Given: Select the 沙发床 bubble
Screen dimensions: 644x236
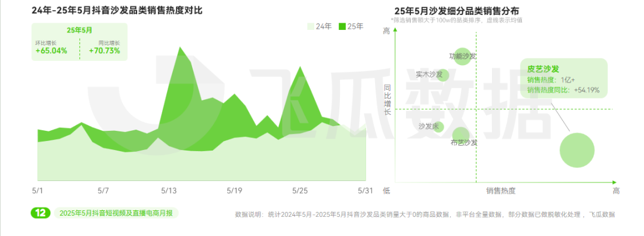Looking at the screenshot, I should point(438,127).
